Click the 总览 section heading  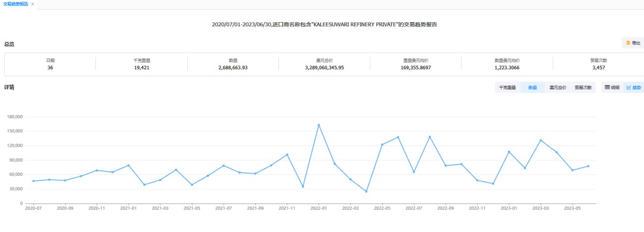coord(9,44)
